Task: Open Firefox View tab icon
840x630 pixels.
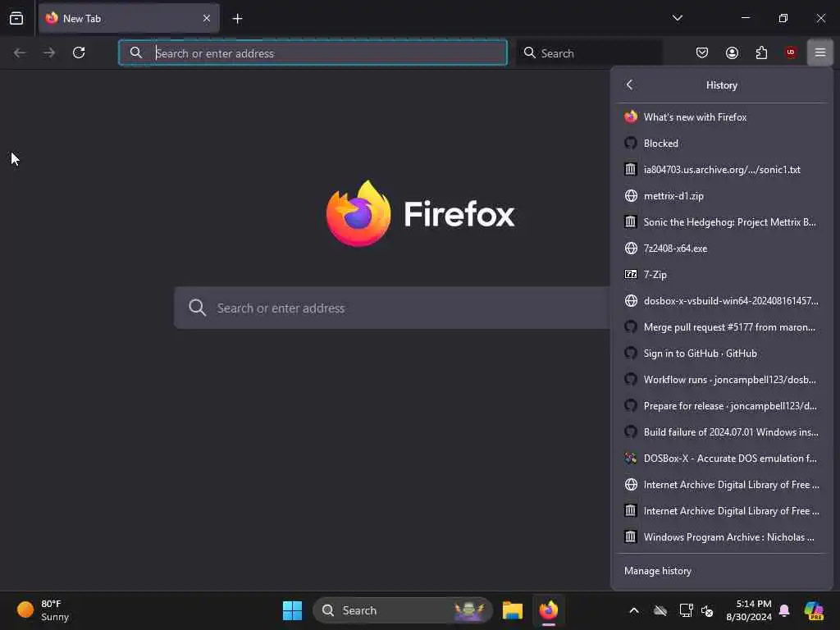Action: [16, 18]
